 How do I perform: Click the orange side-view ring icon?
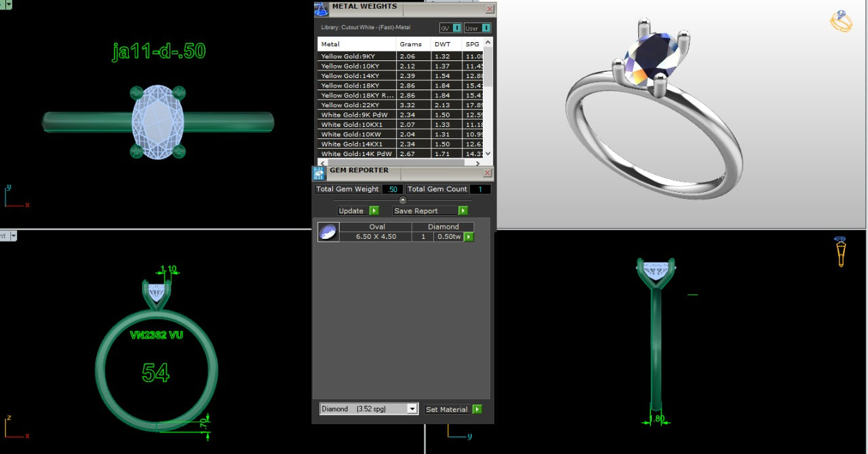coord(840,251)
